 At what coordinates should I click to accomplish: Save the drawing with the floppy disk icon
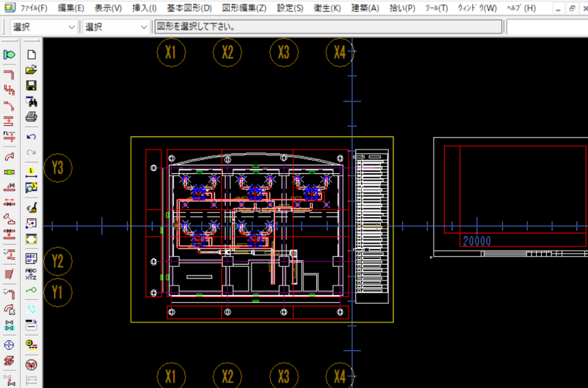point(32,86)
